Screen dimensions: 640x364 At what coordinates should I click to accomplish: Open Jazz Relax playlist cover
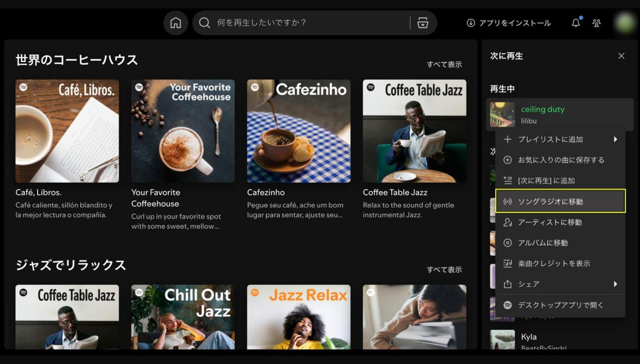298,317
